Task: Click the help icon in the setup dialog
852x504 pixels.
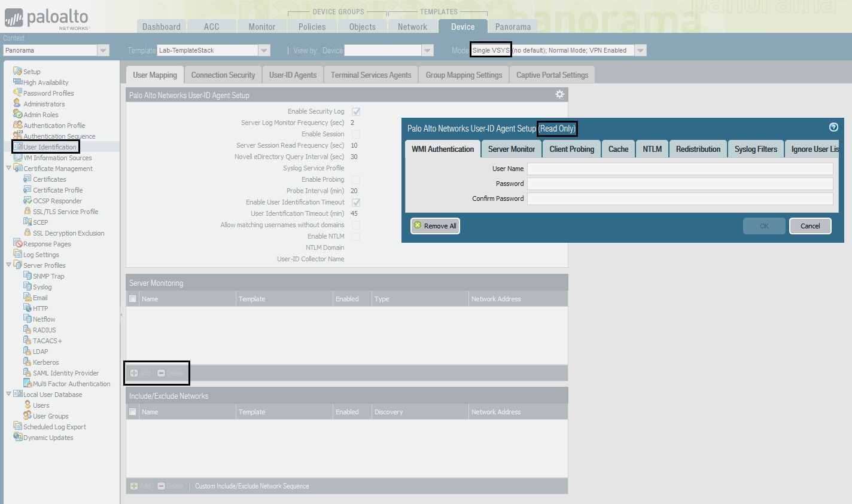Action: [x=833, y=127]
